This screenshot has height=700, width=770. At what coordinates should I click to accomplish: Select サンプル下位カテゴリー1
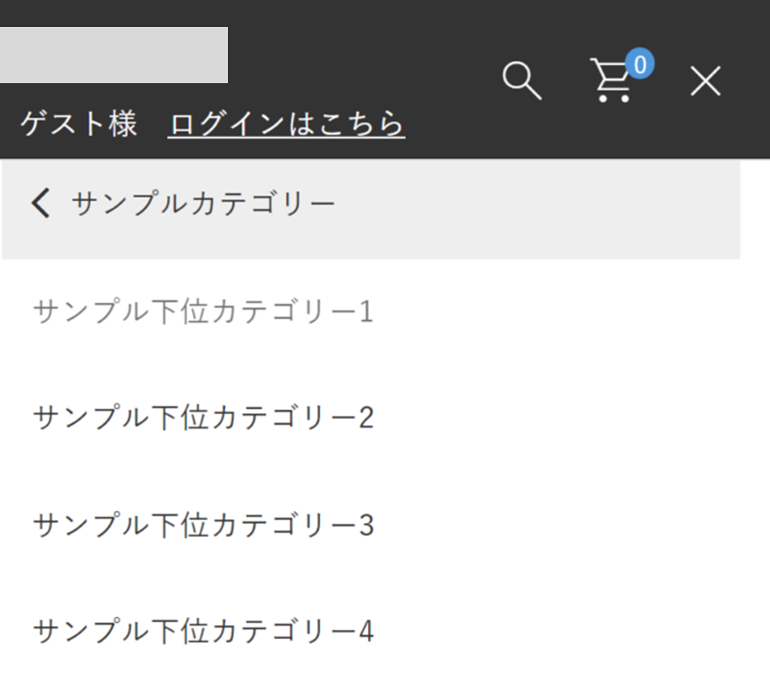click(x=203, y=312)
